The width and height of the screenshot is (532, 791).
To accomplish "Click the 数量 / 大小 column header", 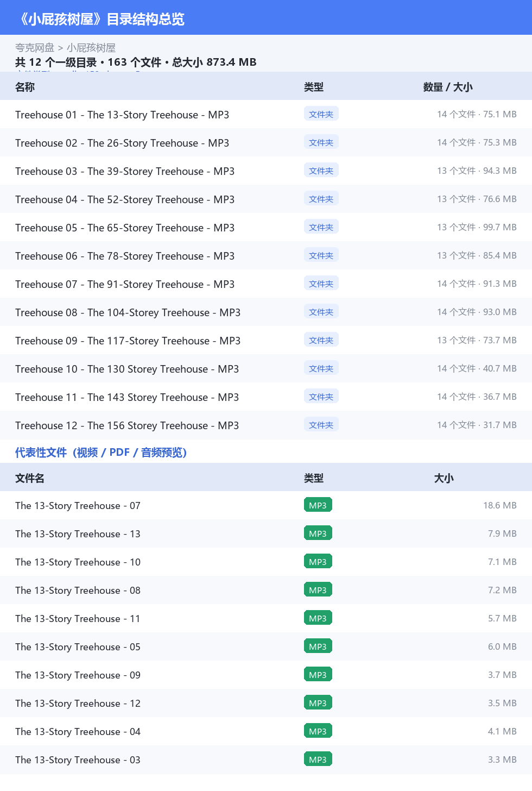I will click(448, 87).
